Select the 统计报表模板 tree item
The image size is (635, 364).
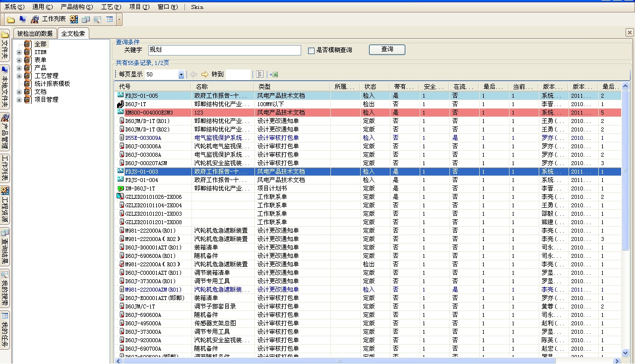(52, 84)
